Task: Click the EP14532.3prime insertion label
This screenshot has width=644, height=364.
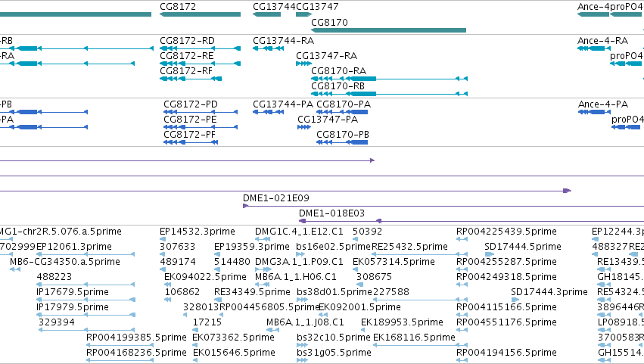Action: click(198, 232)
